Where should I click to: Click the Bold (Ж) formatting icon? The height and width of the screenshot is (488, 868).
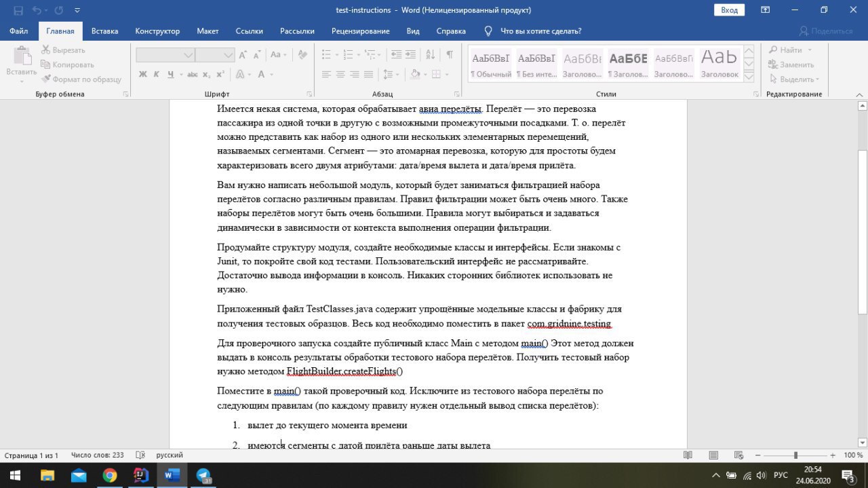143,75
